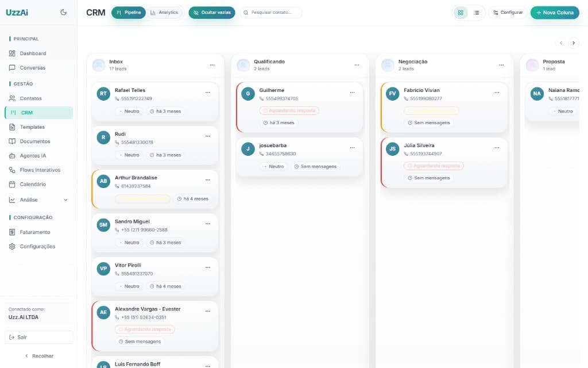The height and width of the screenshot is (368, 588).
Task: Switch to the Pipeline tab
Action: (129, 13)
